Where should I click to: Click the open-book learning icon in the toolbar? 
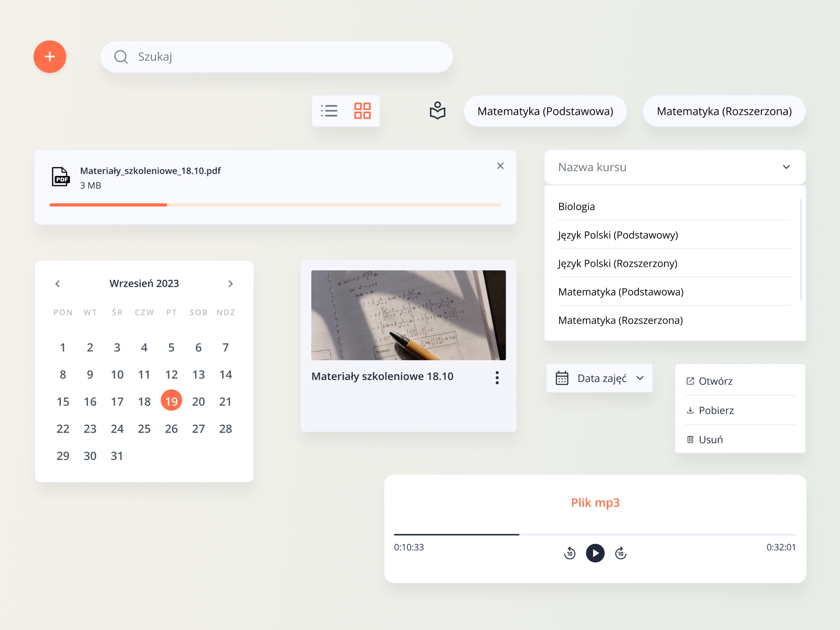tap(436, 111)
